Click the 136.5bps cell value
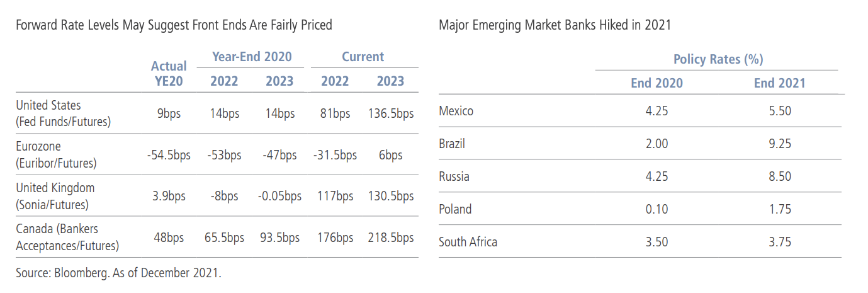Image resolution: width=868 pixels, height=293 pixels. (x=390, y=114)
